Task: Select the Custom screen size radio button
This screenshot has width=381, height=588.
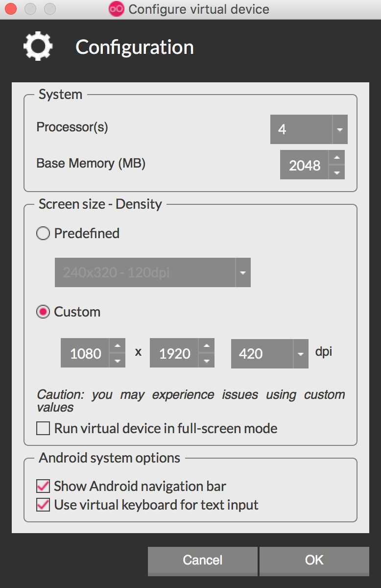Action: pos(43,312)
